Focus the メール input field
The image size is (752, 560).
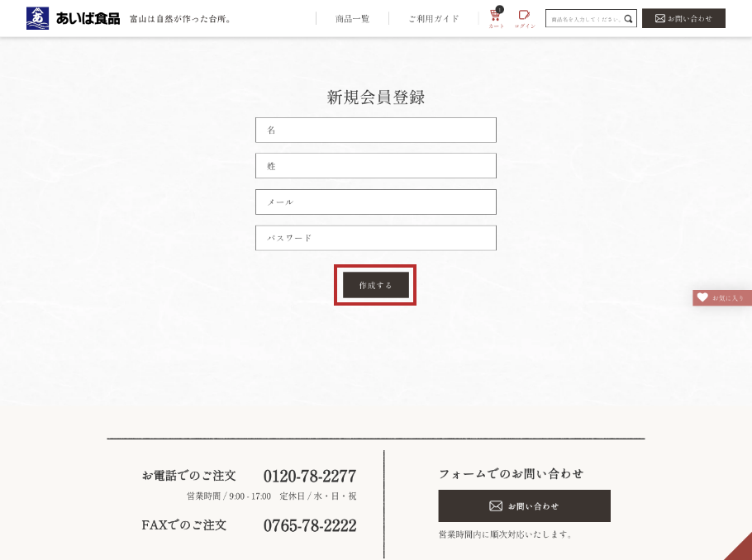point(375,202)
